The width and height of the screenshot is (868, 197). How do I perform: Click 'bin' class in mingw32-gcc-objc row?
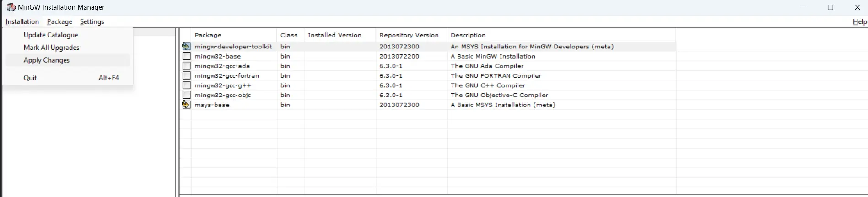[285, 95]
